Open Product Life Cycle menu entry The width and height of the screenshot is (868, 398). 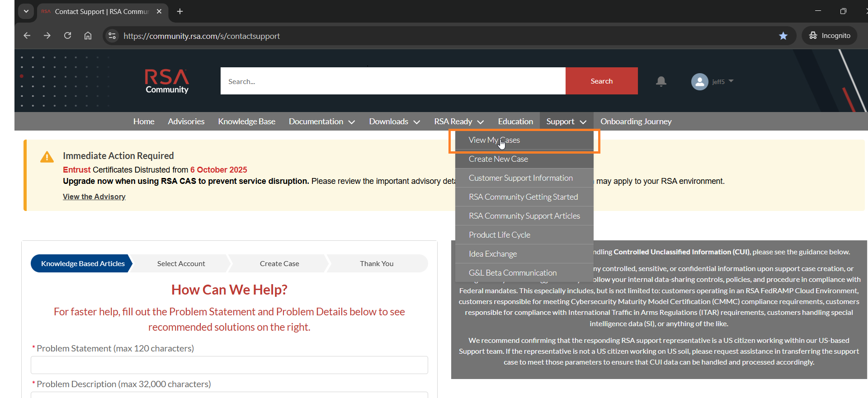coord(500,235)
